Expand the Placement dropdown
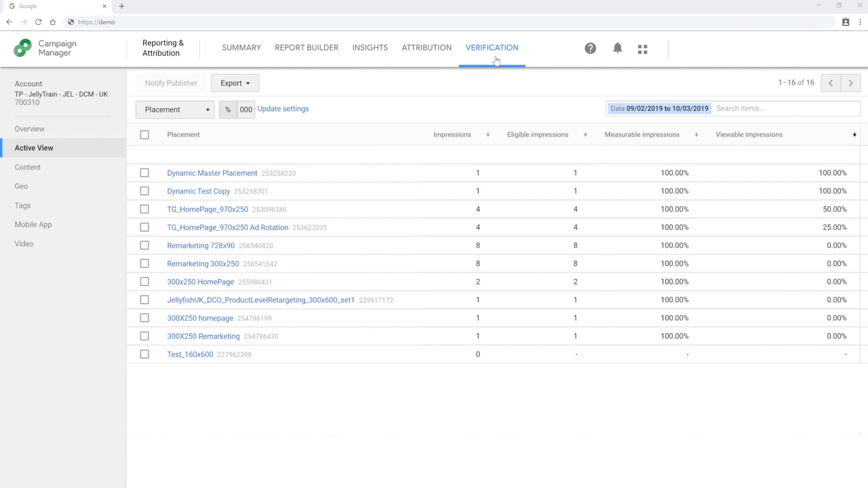 point(175,109)
